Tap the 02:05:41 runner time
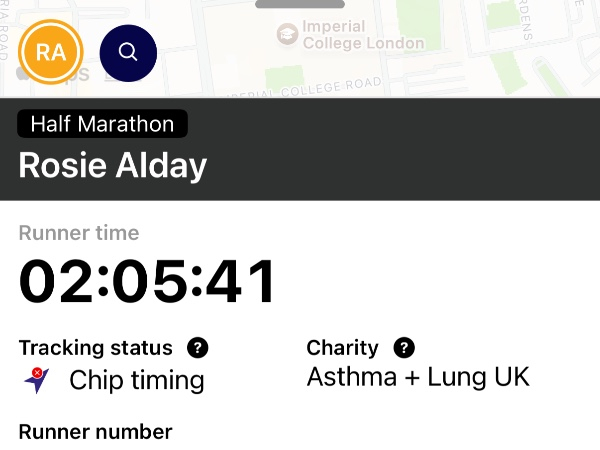The width and height of the screenshot is (600, 450). 148,282
